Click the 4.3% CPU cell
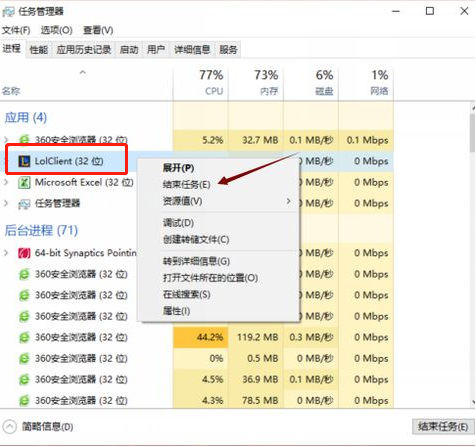 coord(201,400)
